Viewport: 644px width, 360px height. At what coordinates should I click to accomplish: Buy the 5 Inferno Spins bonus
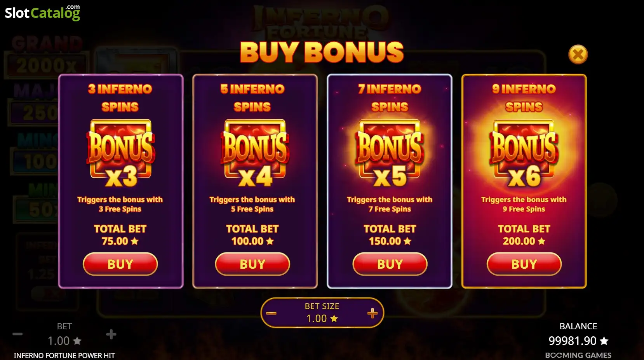coord(252,264)
